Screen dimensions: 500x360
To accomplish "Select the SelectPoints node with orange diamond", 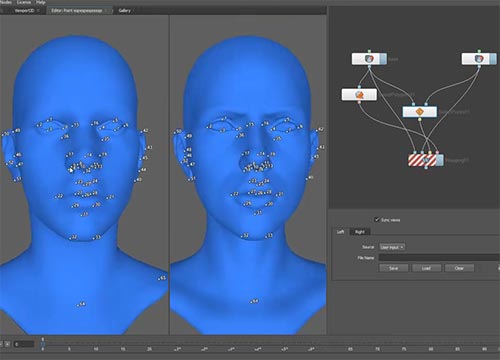I will (420, 112).
